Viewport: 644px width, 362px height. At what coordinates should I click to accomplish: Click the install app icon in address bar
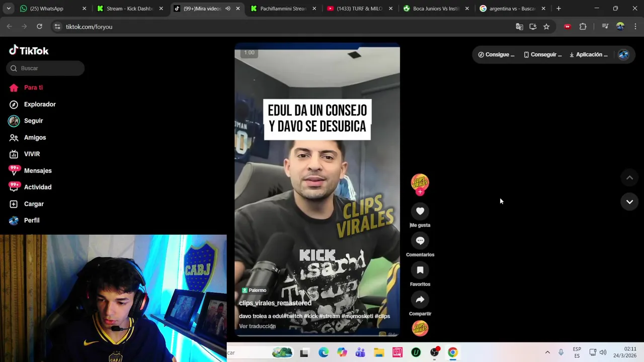pyautogui.click(x=533, y=27)
